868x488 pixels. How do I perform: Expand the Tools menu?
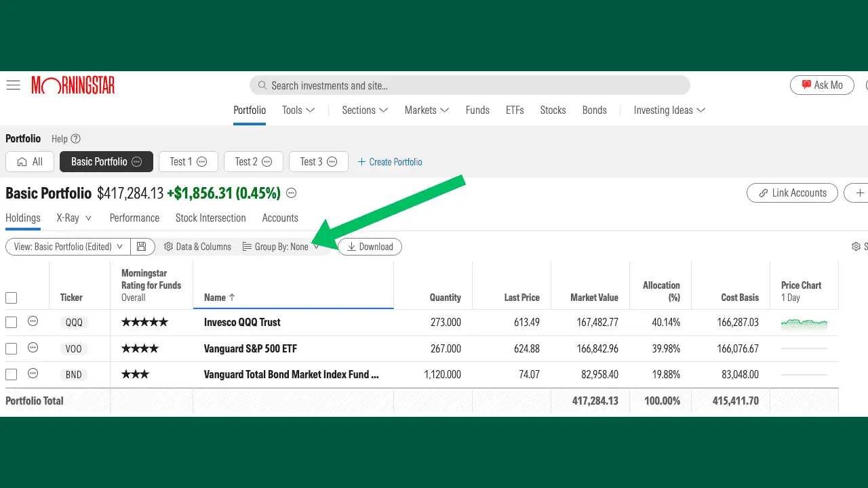[x=298, y=110]
